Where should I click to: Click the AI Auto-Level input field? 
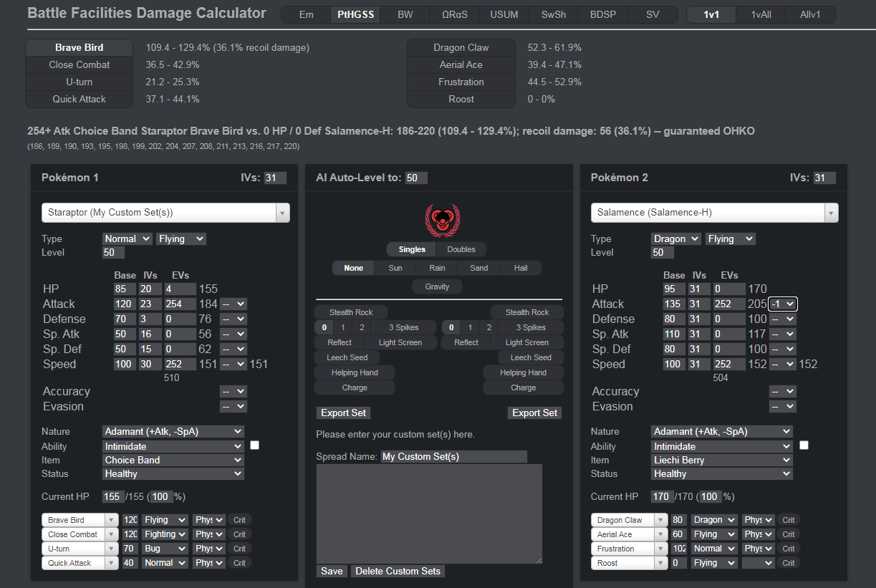pyautogui.click(x=416, y=178)
